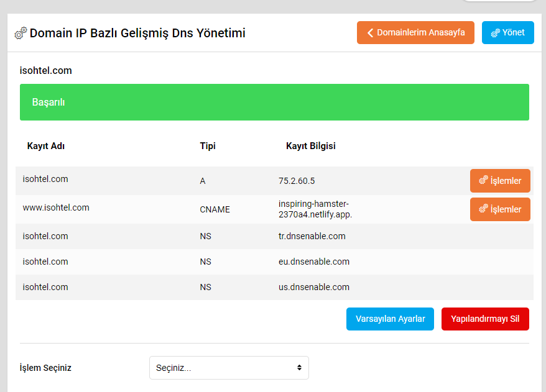Click the green Başarılı success banner

[x=274, y=102]
